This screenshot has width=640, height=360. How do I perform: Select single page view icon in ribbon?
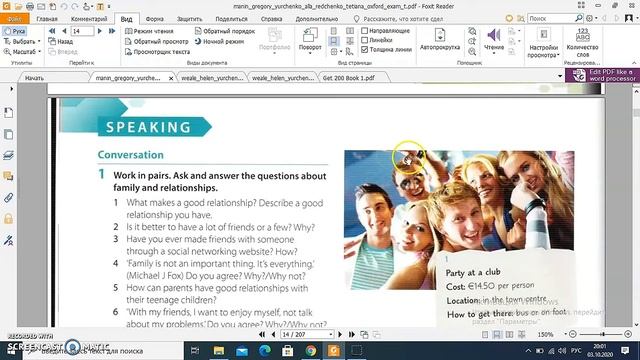point(334,31)
